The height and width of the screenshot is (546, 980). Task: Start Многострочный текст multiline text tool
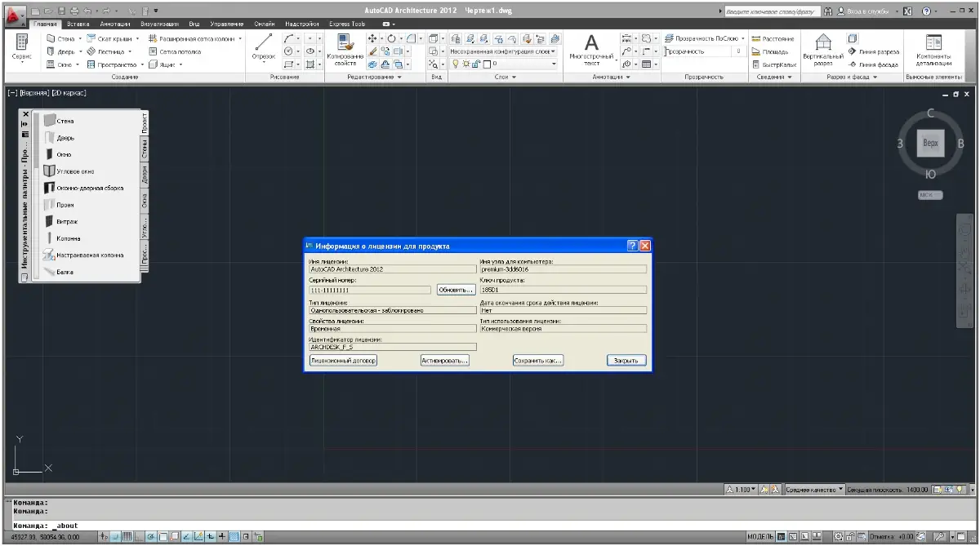point(593,51)
